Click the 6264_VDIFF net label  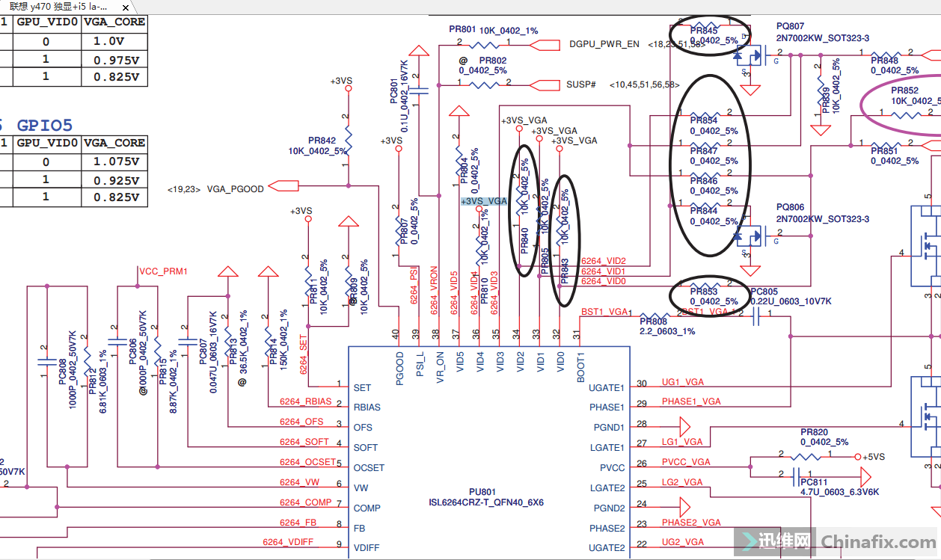pos(289,542)
